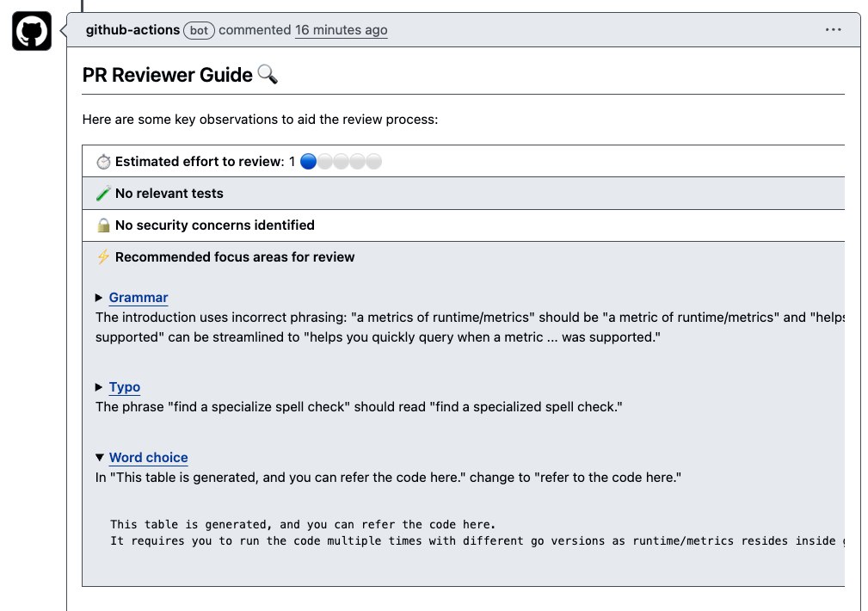Expand the Grammar section disclosure triangle

[99, 298]
